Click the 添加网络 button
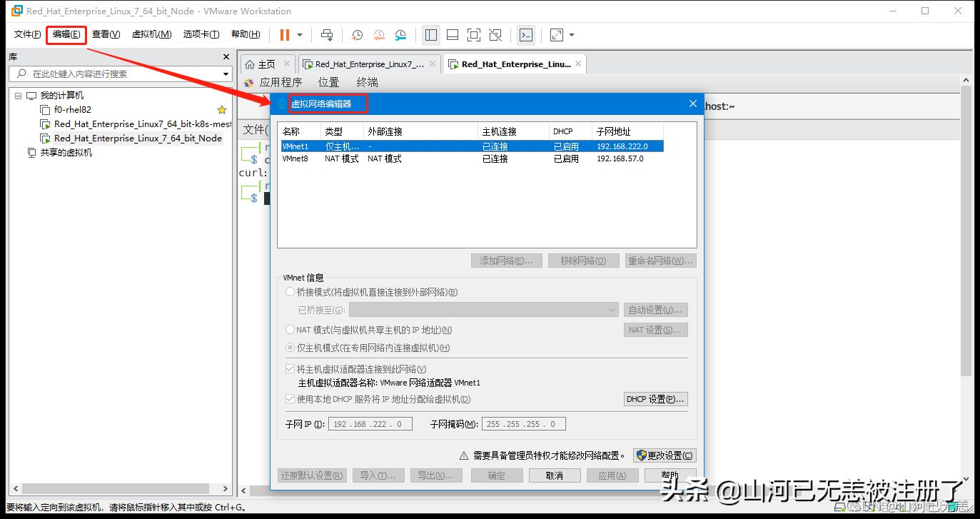980x519 pixels. tap(506, 261)
